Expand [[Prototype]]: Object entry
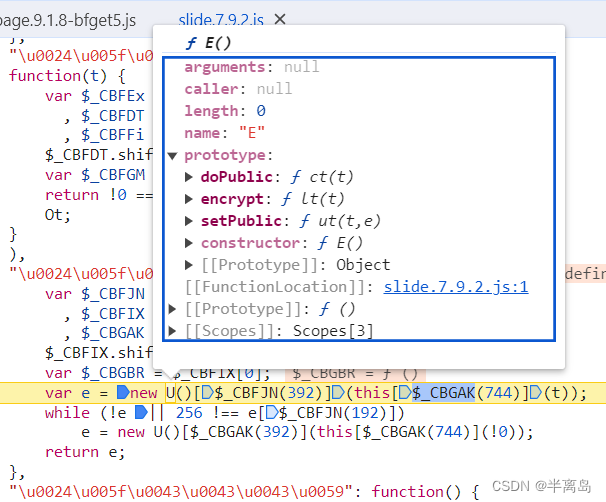The width and height of the screenshot is (606, 502). coord(189,265)
